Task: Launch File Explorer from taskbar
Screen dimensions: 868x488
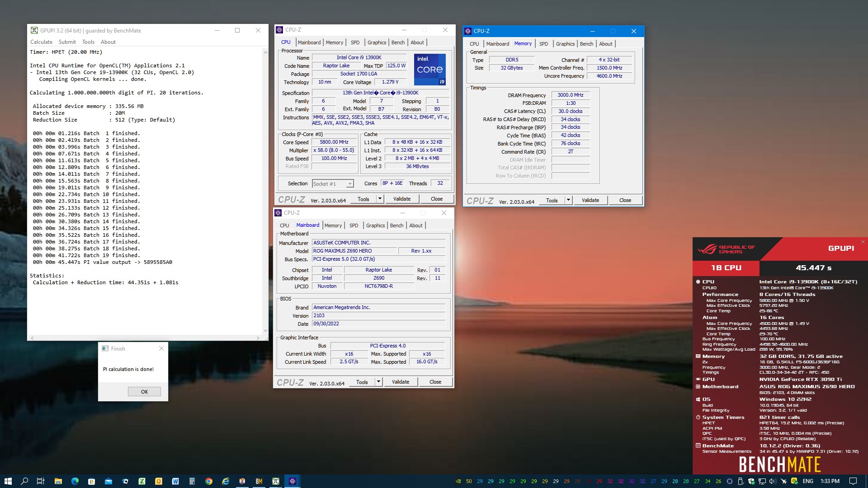Action: (58, 481)
